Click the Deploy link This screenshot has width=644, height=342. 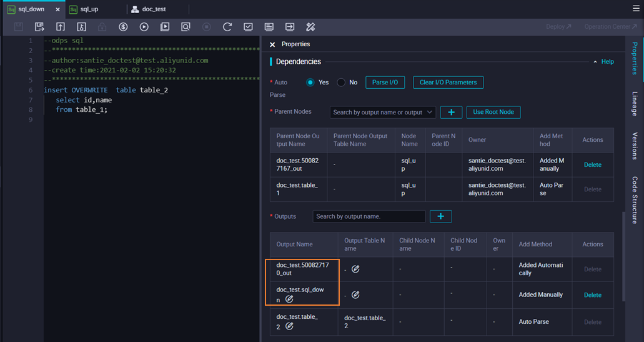pos(558,27)
